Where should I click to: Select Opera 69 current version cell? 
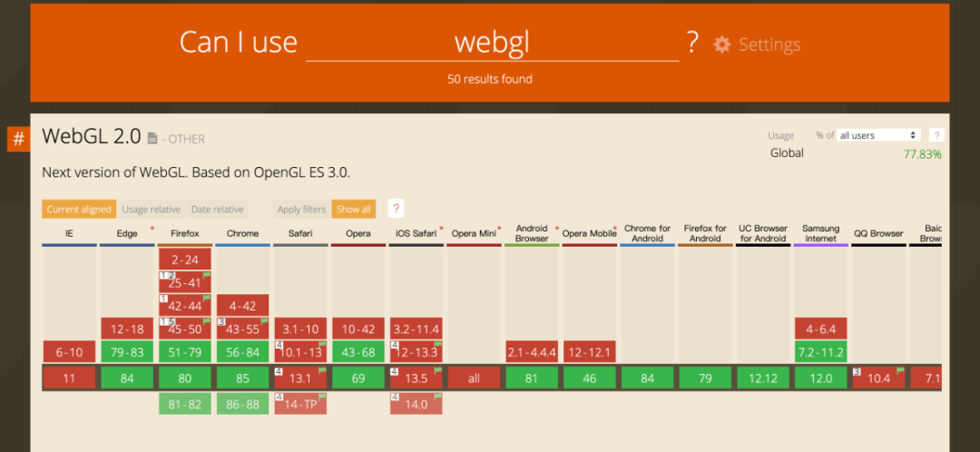tap(358, 378)
